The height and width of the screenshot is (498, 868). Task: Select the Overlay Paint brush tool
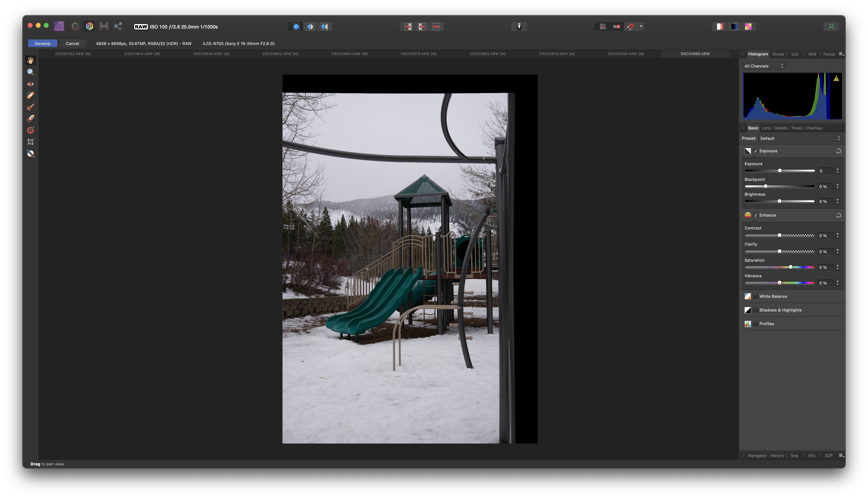point(30,107)
